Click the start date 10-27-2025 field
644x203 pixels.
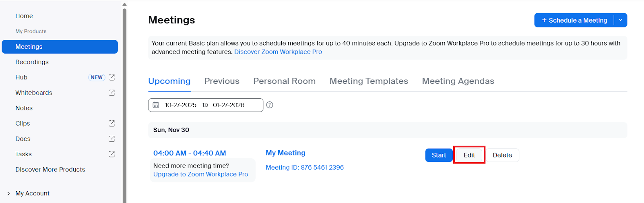click(x=181, y=105)
